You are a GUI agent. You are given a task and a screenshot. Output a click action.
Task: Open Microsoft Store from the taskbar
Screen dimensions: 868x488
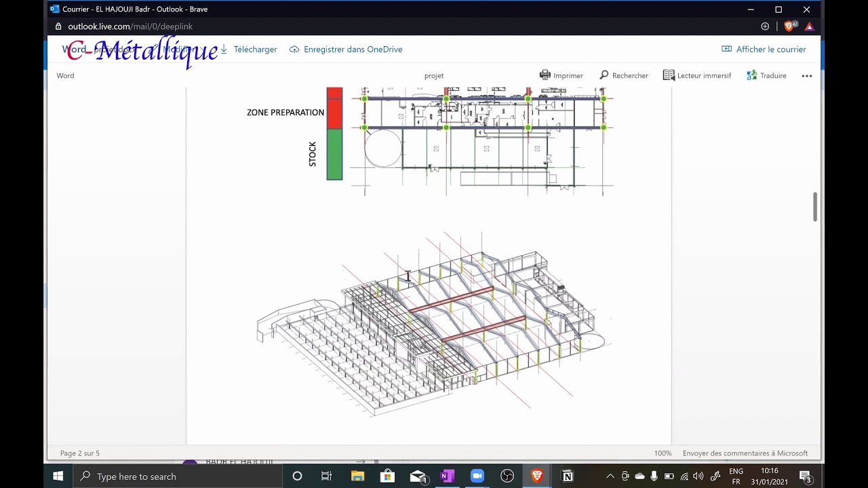click(x=387, y=476)
